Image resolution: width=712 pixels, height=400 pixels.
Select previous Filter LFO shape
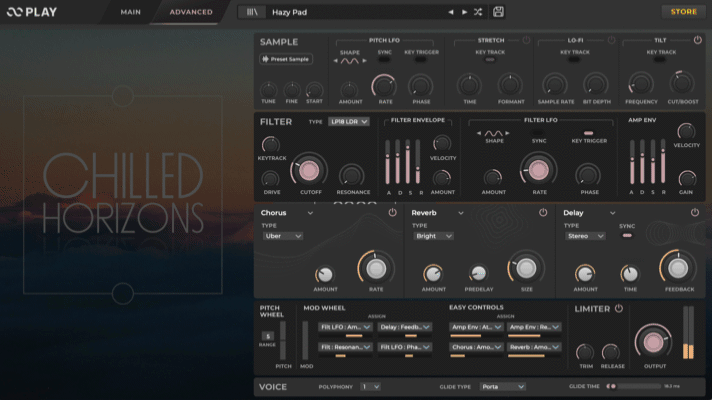click(x=479, y=133)
